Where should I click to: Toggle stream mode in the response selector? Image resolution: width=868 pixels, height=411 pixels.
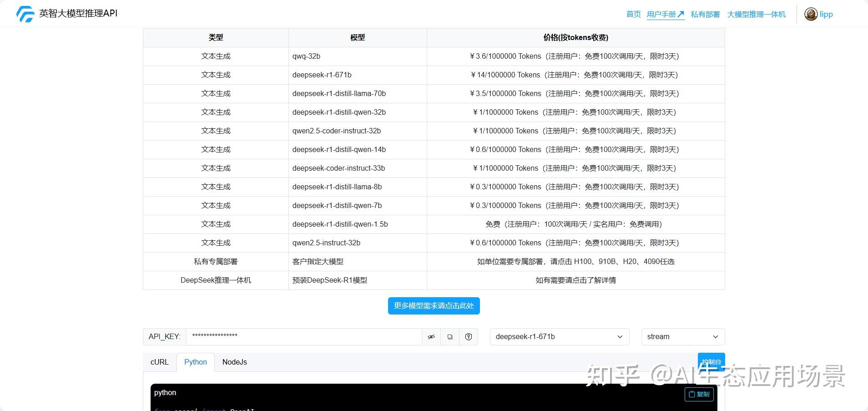(682, 337)
